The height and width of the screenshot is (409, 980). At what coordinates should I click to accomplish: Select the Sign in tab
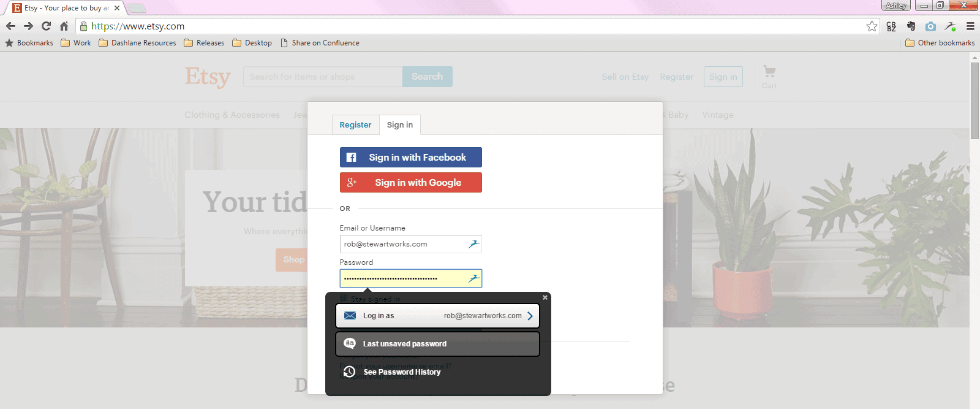pos(400,124)
